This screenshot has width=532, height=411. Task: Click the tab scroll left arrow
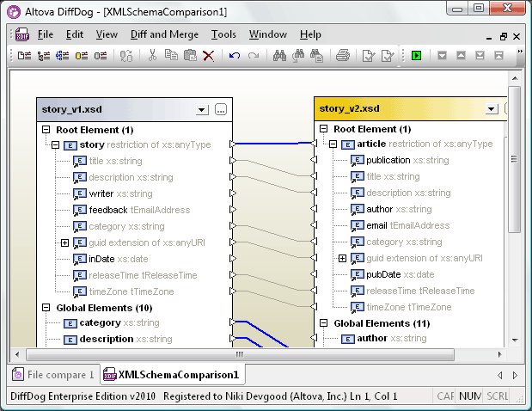[x=499, y=375]
